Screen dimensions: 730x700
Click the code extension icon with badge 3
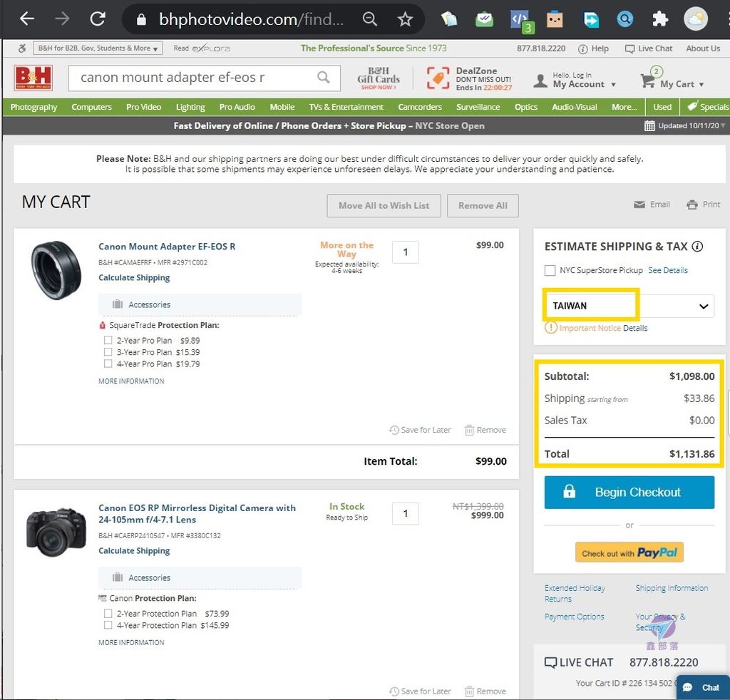point(520,21)
